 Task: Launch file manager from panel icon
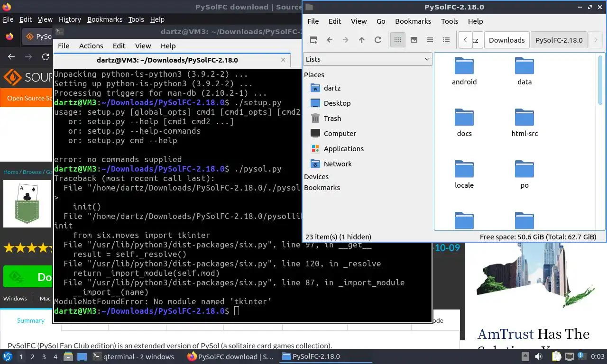[68, 356]
